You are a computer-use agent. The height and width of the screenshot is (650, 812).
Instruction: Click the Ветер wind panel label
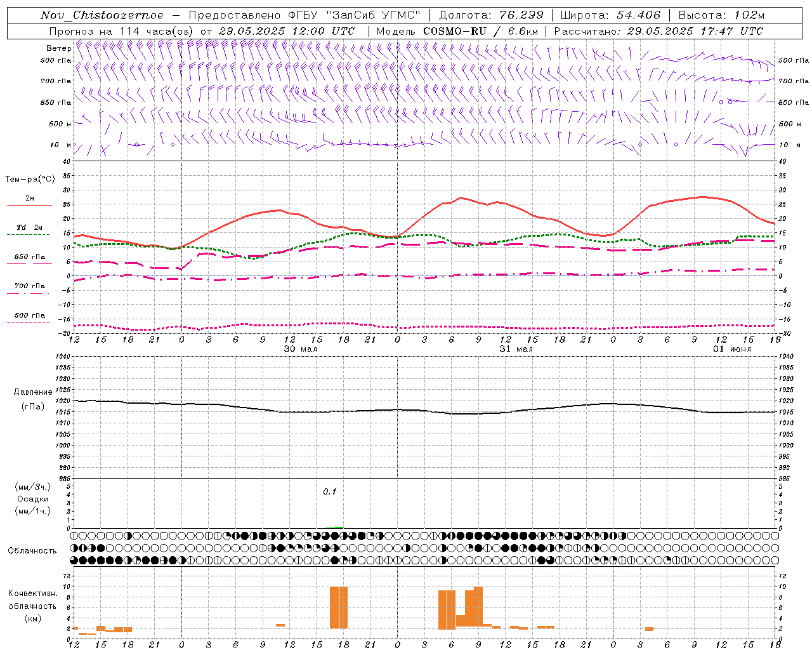58,48
